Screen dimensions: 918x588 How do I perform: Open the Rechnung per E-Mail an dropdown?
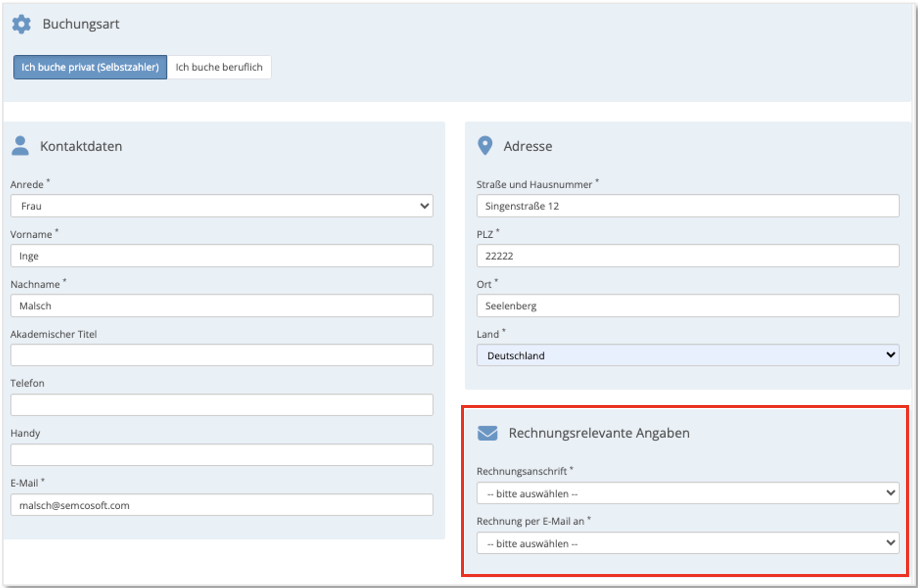(x=687, y=543)
